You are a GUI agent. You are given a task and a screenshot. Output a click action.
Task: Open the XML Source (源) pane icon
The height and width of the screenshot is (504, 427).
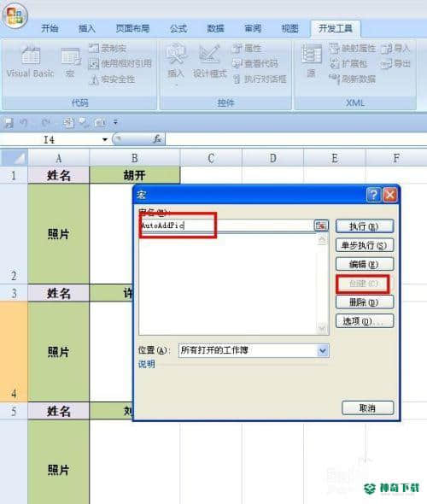point(311,61)
